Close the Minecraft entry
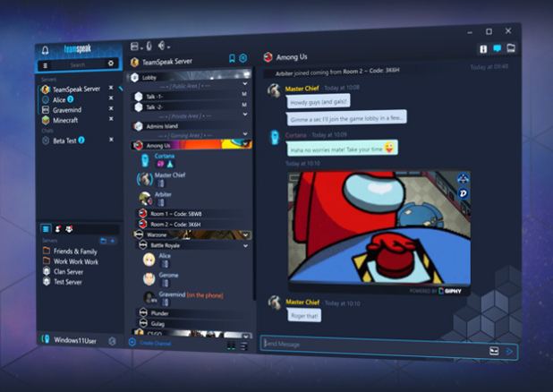The width and height of the screenshot is (553, 392). point(111,118)
